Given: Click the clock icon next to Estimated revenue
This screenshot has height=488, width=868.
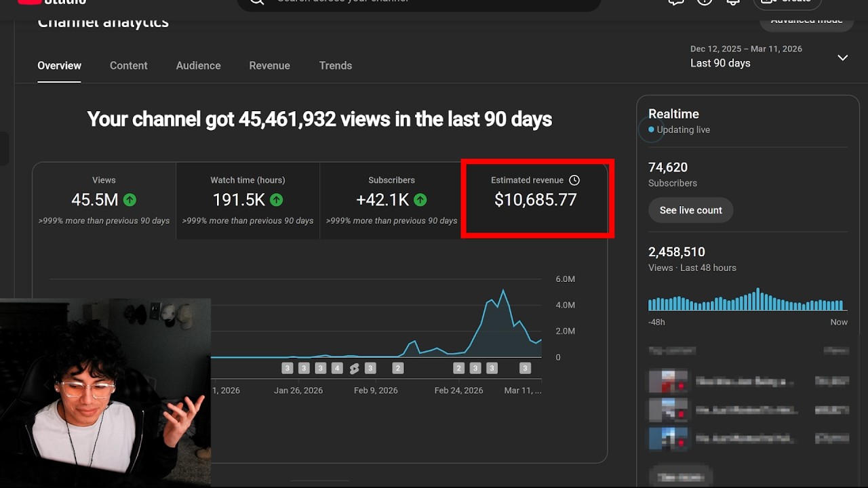Looking at the screenshot, I should [x=574, y=180].
